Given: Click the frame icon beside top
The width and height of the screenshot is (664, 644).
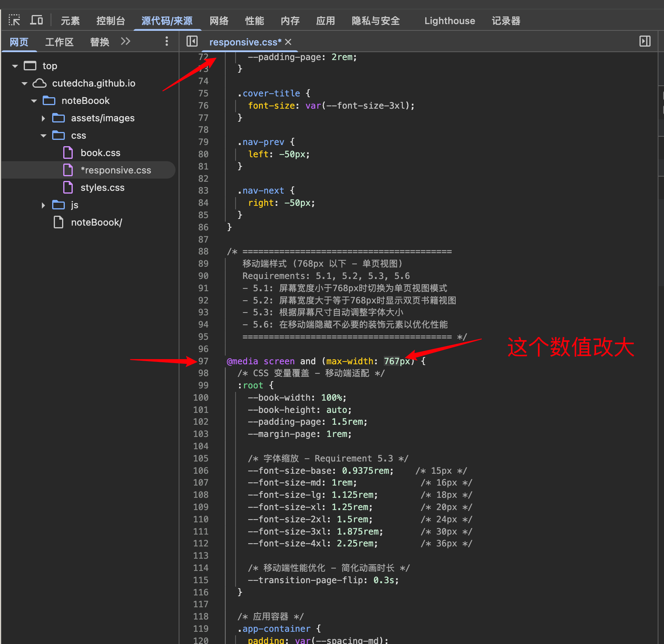Looking at the screenshot, I should tap(30, 66).
